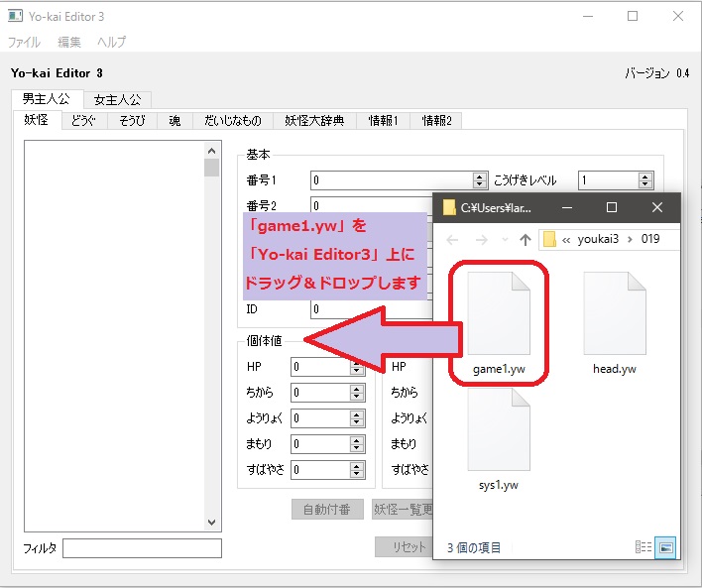Viewport: 702px width, 588px height.
Task: Select the 情報2 tab
Action: (x=436, y=120)
